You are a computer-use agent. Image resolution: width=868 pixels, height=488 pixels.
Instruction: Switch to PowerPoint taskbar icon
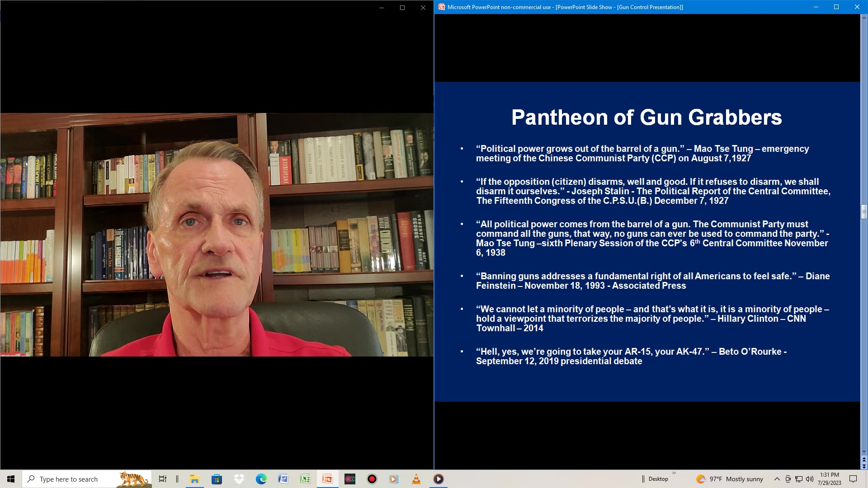click(x=327, y=479)
